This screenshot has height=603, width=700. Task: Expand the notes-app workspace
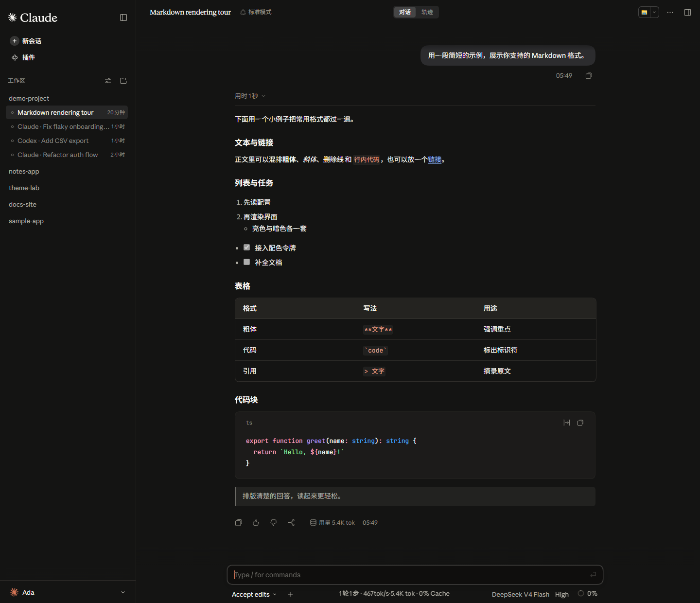[x=24, y=171]
